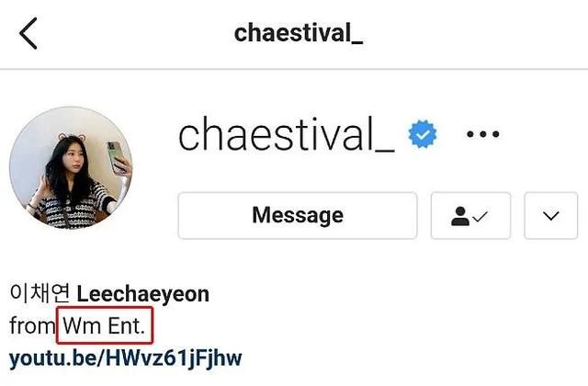This screenshot has height=386, width=588.
Task: Click the Korean name 이채연
Action: [x=40, y=293]
